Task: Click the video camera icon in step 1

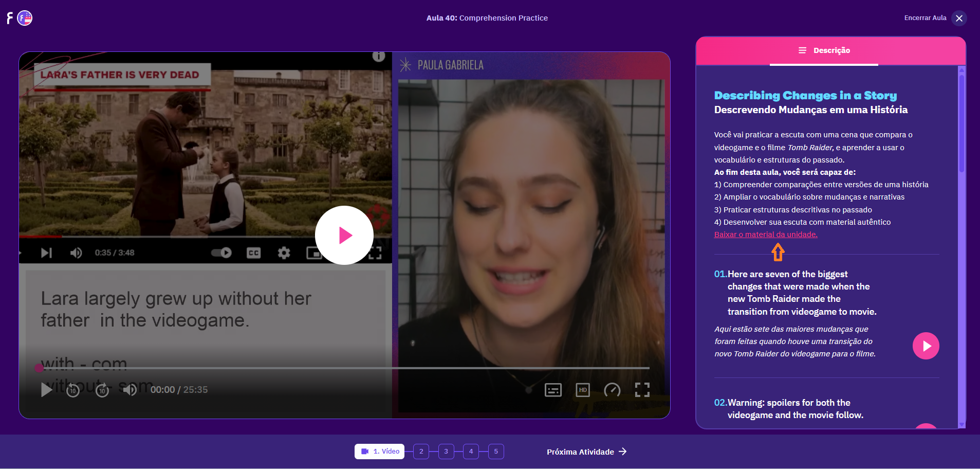Action: click(365, 452)
